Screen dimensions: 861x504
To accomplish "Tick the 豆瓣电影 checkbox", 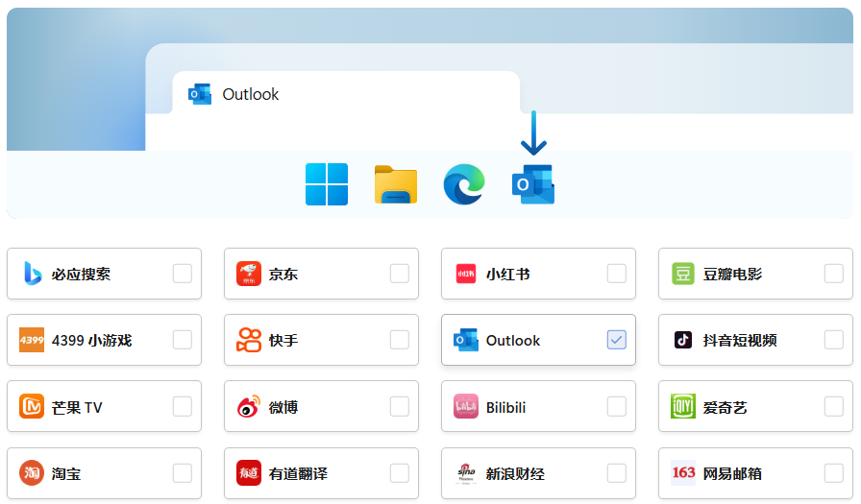I will pyautogui.click(x=833, y=274).
